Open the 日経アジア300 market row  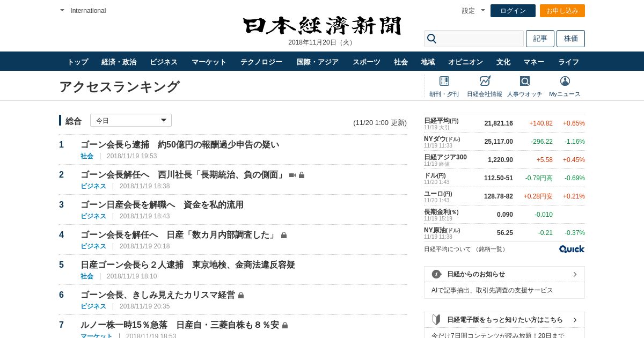pyautogui.click(x=504, y=160)
